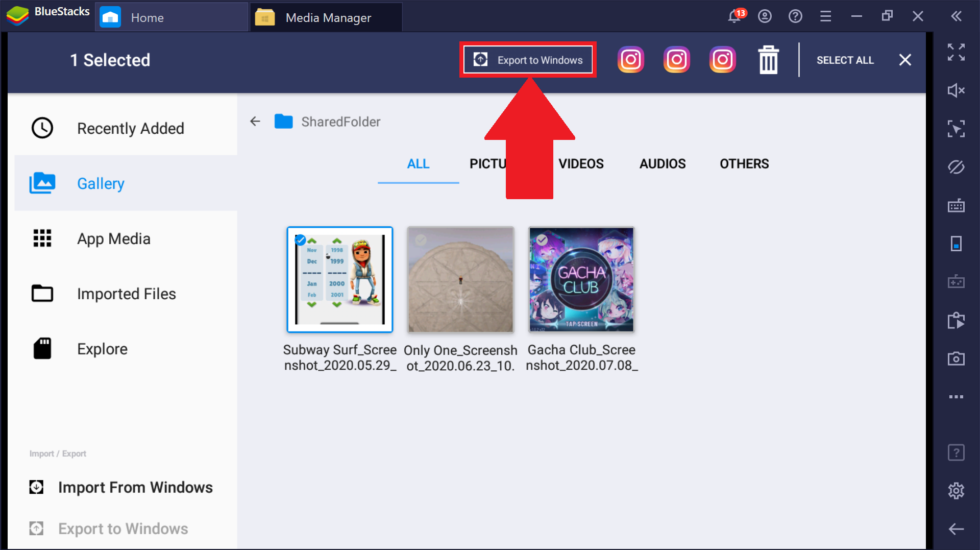
Task: Open the Only One screenshot thumbnail
Action: (460, 279)
